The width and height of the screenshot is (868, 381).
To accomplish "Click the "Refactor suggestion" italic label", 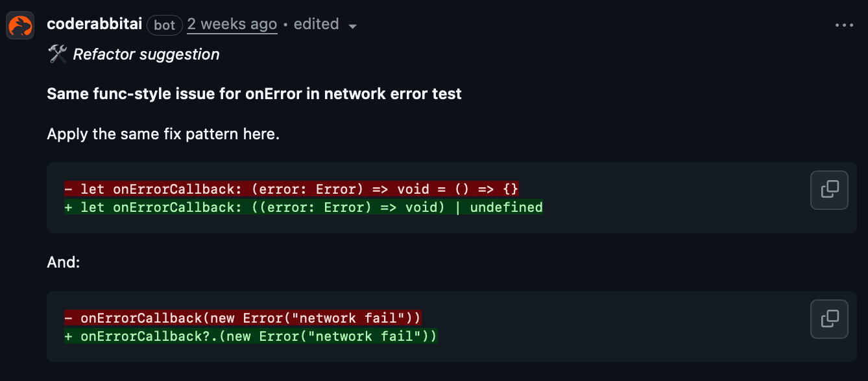I will click(146, 54).
